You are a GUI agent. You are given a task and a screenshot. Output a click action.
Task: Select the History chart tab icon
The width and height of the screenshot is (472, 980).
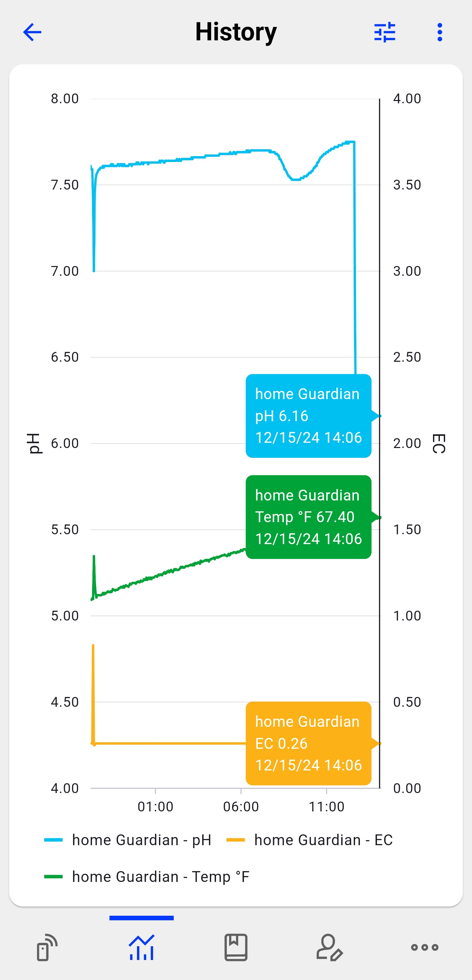(x=142, y=947)
